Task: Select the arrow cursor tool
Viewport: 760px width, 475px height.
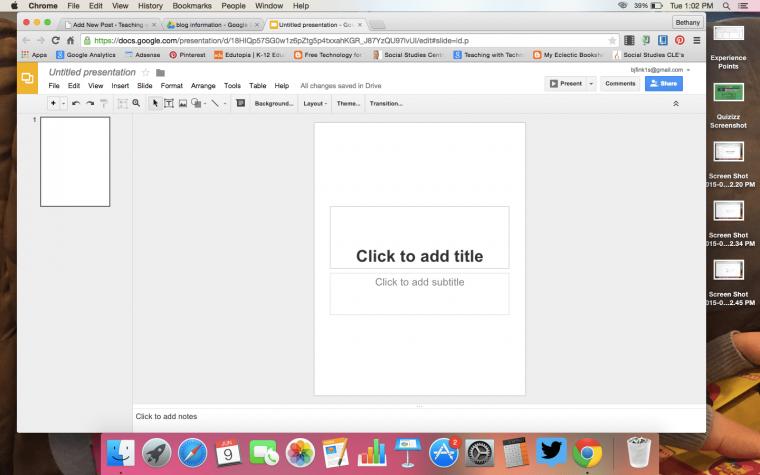Action: tap(155, 103)
